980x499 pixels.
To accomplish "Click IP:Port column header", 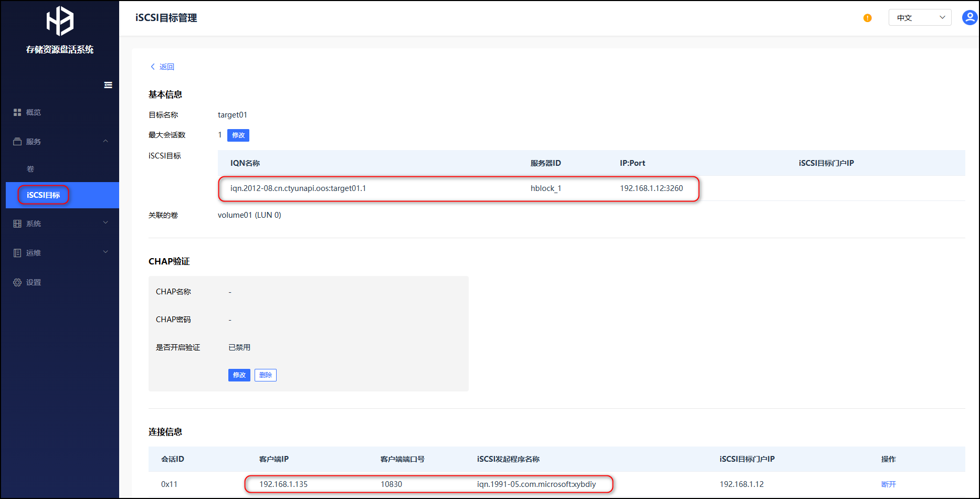I will [633, 163].
